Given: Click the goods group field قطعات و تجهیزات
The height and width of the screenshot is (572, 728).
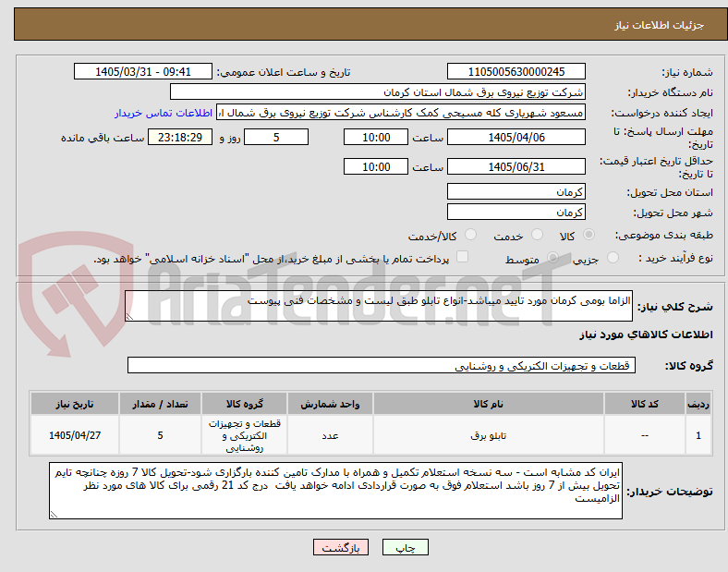Looking at the screenshot, I should tap(382, 365).
